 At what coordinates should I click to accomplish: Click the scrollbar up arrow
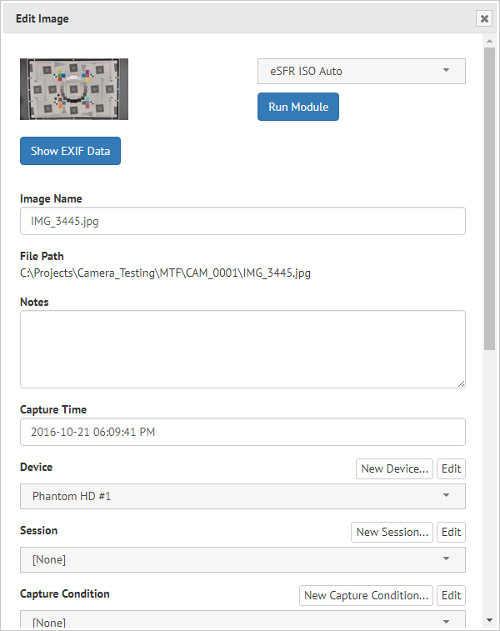coord(490,41)
